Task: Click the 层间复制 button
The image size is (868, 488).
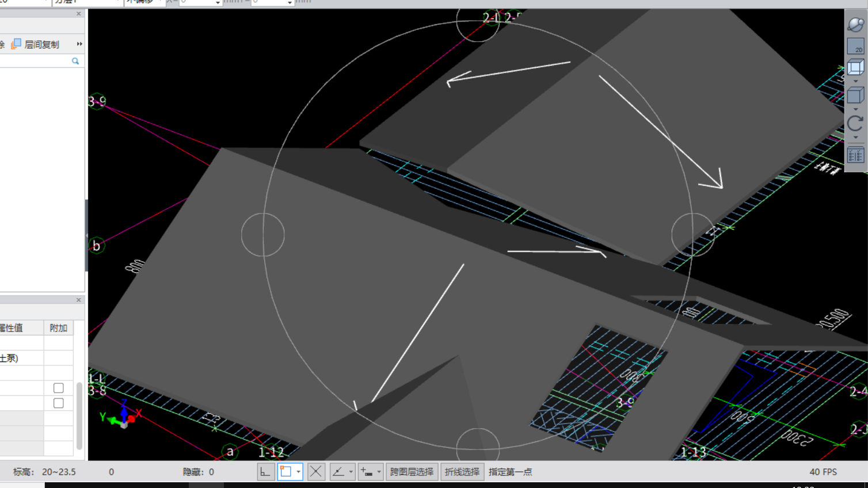Action: pos(35,44)
